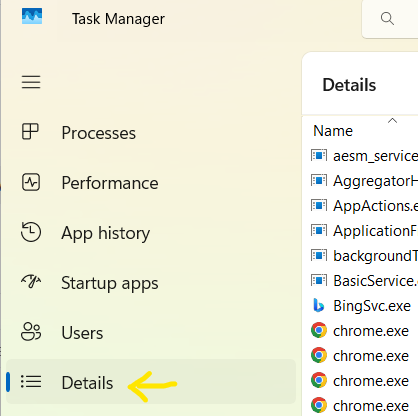Sort by the Name column header
Image resolution: width=418 pixels, height=416 pixels.
pos(333,131)
